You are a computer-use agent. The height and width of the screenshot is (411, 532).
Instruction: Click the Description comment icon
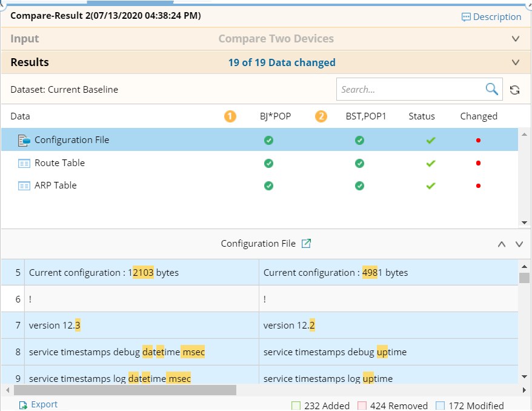click(x=466, y=17)
